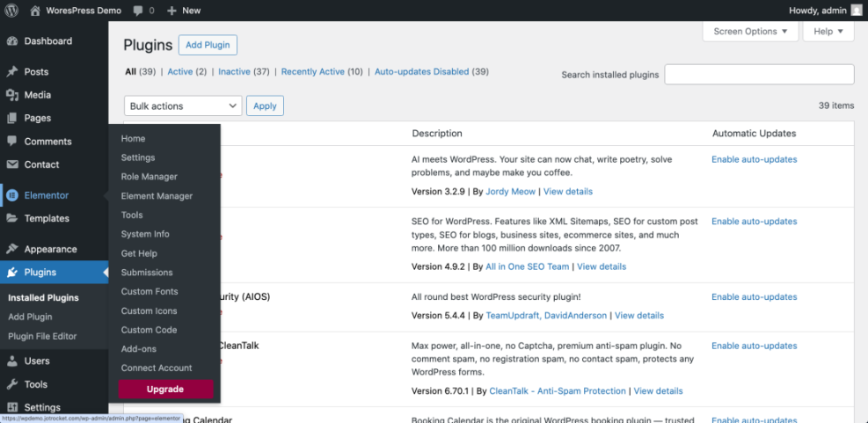Open the Bulk actions dropdown

[x=183, y=106]
